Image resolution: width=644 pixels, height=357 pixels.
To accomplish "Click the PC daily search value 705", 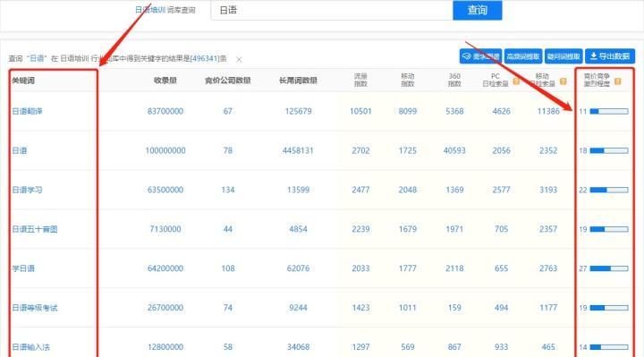I will (501, 229).
